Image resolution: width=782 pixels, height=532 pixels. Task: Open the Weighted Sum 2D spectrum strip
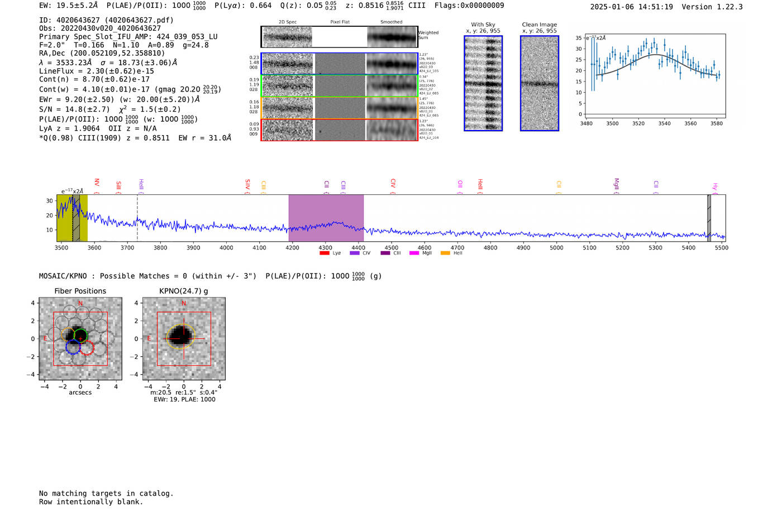pyautogui.click(x=340, y=37)
